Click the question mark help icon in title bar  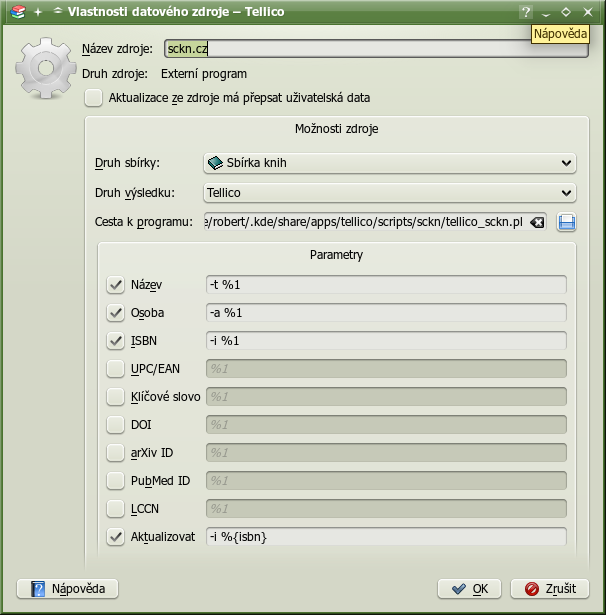coord(526,12)
